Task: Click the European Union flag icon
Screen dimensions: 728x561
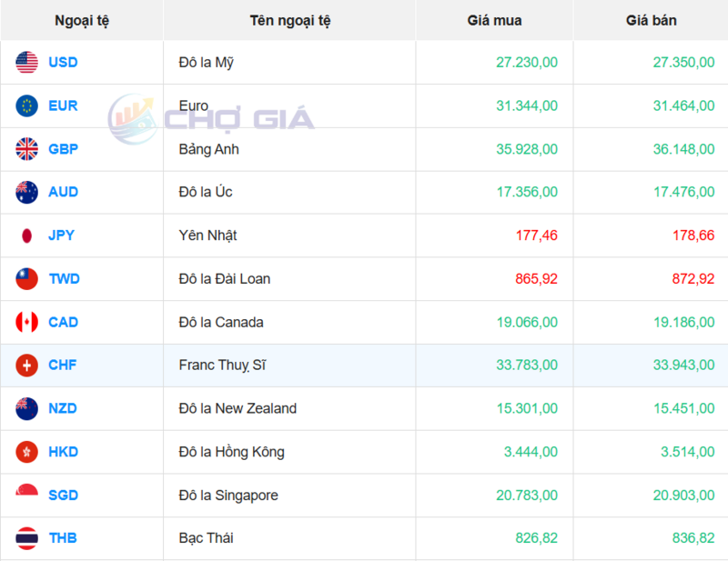Action: (x=26, y=105)
